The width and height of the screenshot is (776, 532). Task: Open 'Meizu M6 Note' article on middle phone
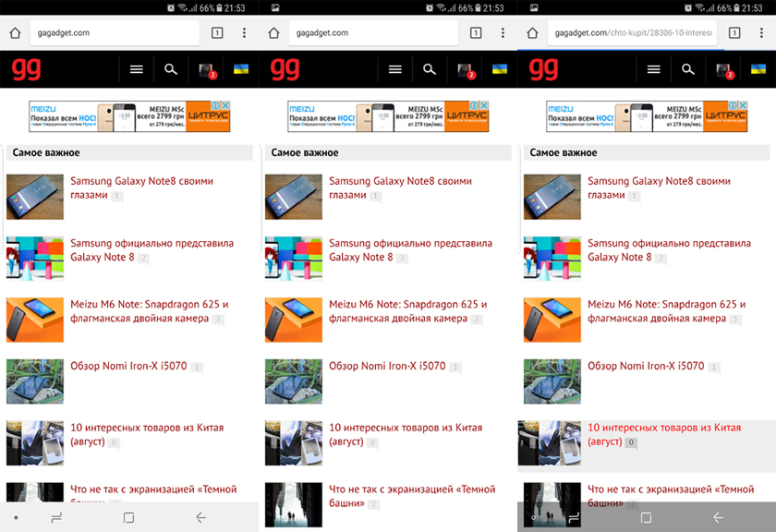[408, 311]
